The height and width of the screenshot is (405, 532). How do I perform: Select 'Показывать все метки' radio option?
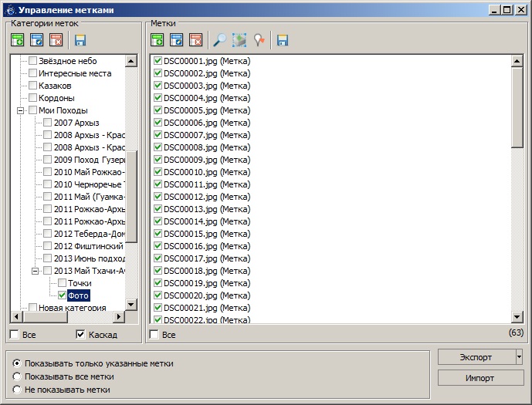click(x=17, y=376)
